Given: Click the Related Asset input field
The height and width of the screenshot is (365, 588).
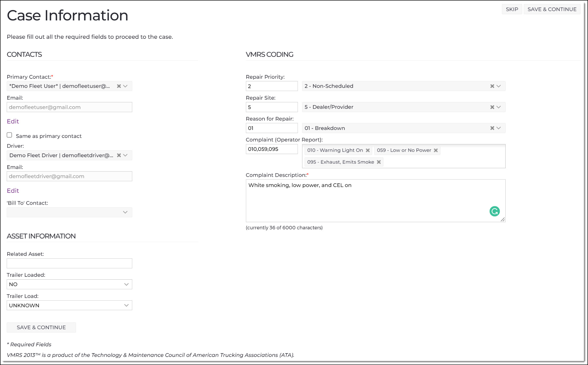Looking at the screenshot, I should pos(69,264).
